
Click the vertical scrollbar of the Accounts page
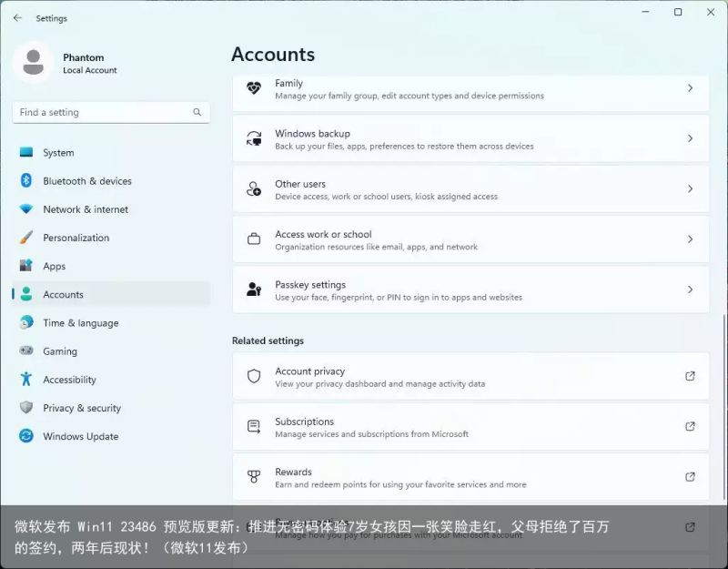723,409
